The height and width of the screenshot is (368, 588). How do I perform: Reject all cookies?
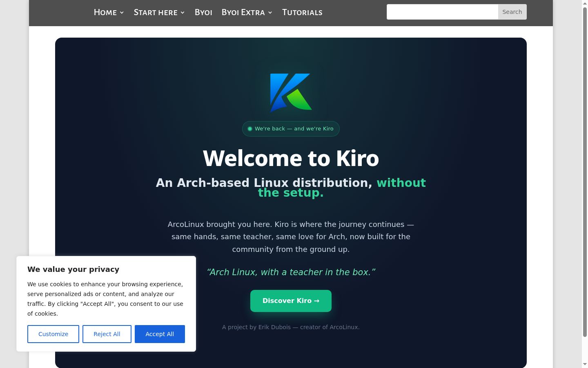click(x=107, y=334)
